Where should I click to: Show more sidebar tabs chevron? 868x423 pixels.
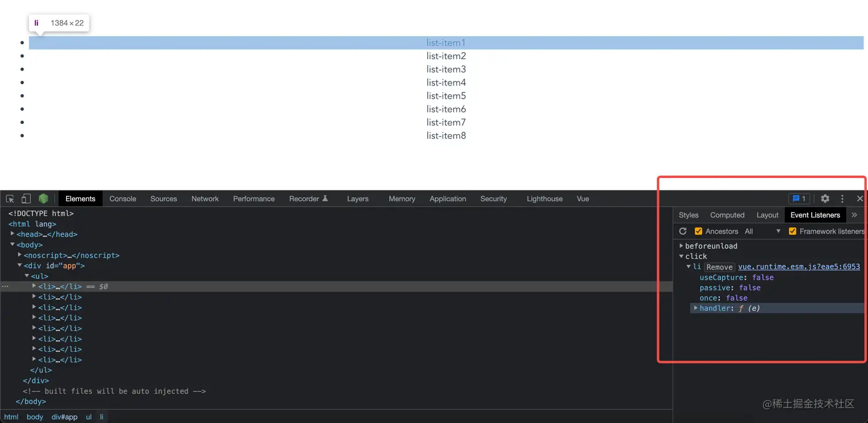coord(854,215)
